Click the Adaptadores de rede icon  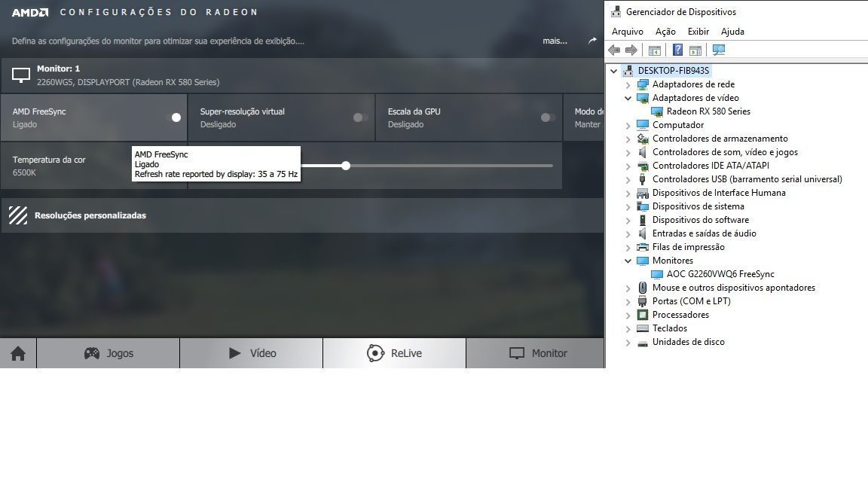click(642, 84)
